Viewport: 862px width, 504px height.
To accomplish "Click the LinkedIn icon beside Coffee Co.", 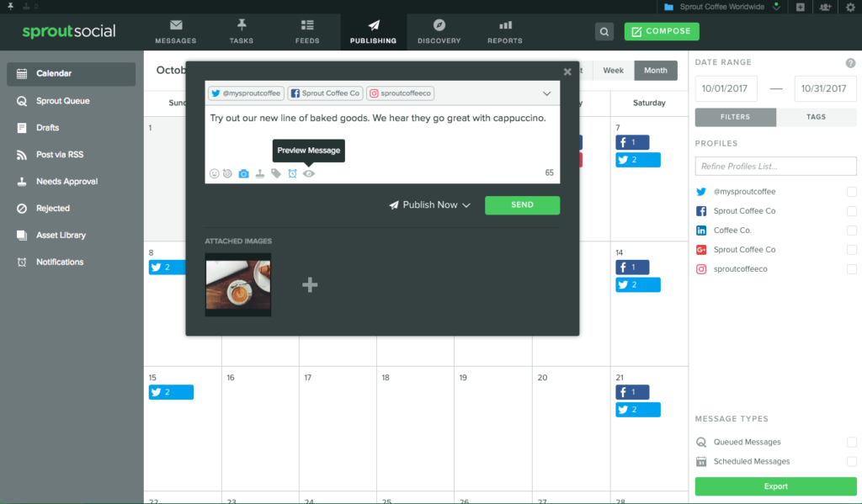I will point(701,231).
